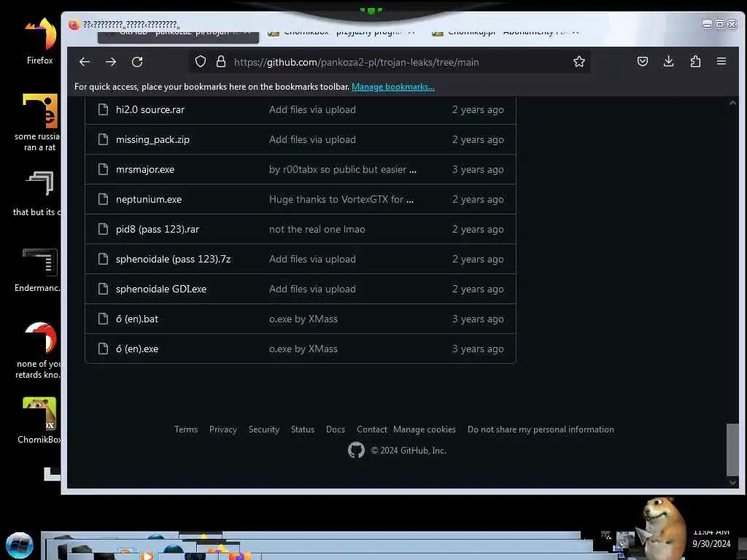
Task: Click scrollbar down arrow
Action: tap(732, 483)
